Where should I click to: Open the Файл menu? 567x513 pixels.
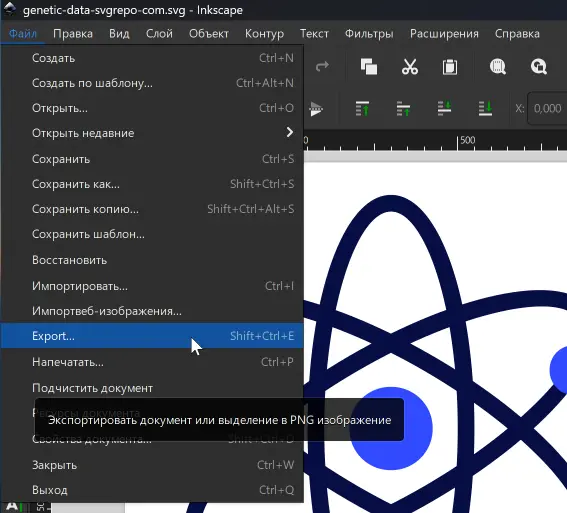[22, 34]
